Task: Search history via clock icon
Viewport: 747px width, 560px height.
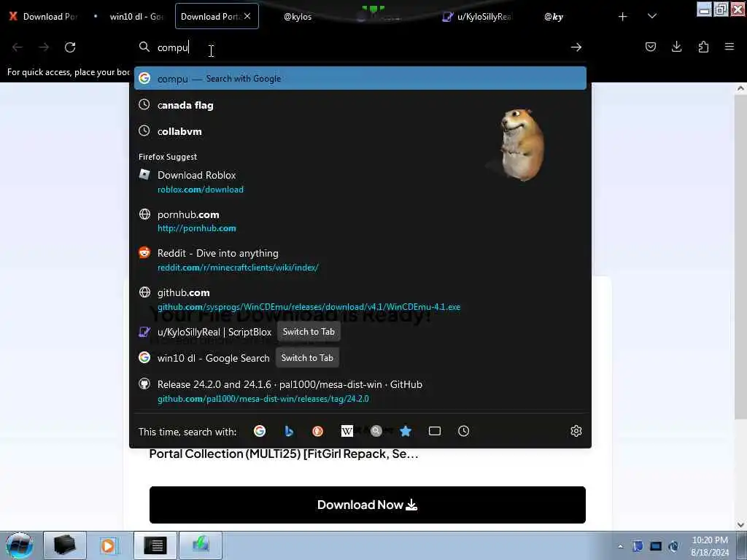Action: tap(463, 431)
